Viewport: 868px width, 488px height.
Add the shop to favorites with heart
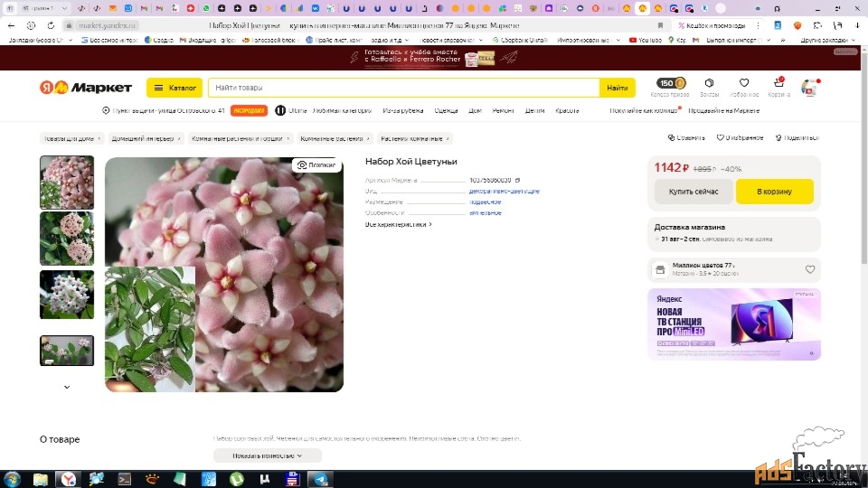810,269
